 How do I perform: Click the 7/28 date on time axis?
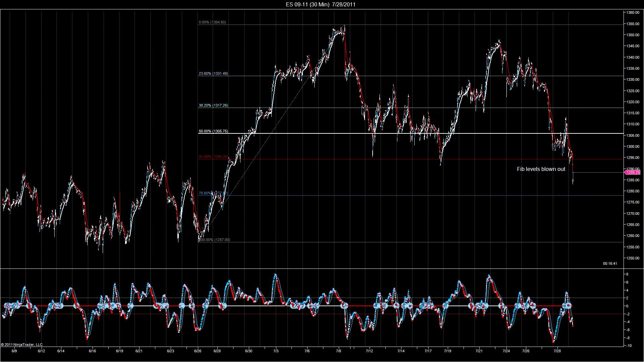pyautogui.click(x=557, y=351)
